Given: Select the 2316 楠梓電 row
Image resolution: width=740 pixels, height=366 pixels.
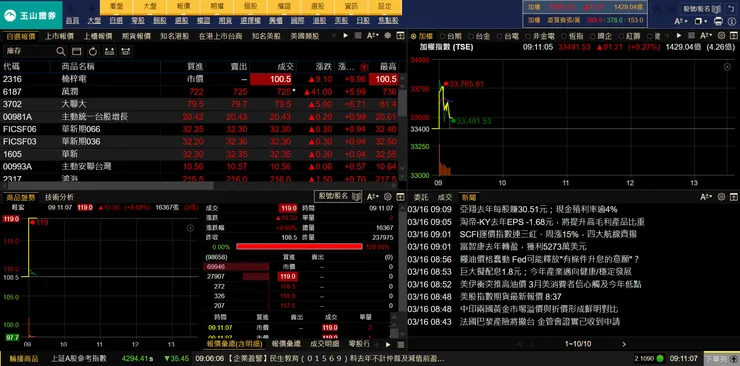Looking at the screenshot, I should pos(199,79).
